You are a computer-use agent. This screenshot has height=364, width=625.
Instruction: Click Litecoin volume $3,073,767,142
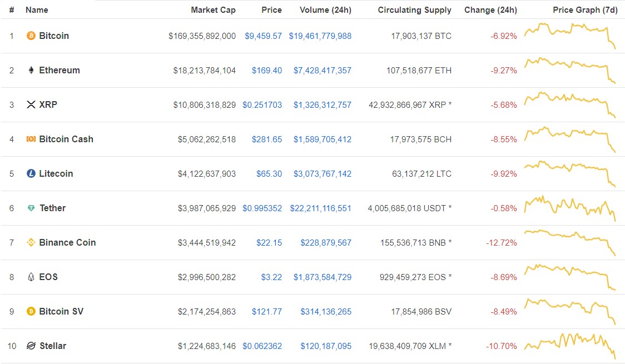[323, 174]
